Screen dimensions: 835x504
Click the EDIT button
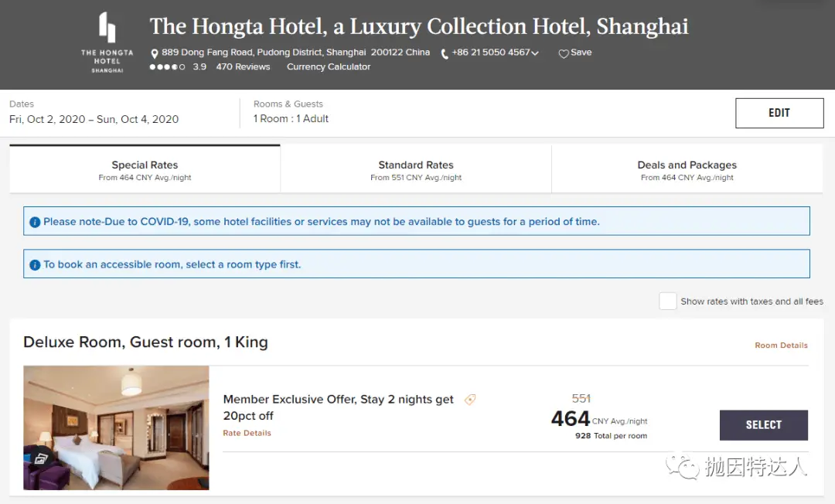click(779, 113)
